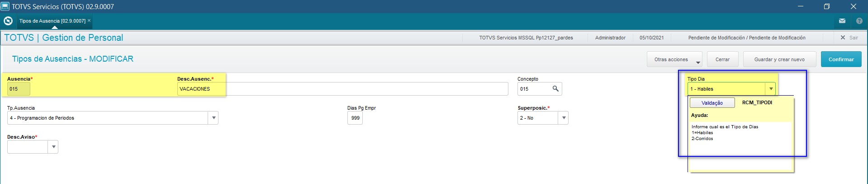Click the Desc.Ausenc. VACACIONES field
Screen dimensions: 868x184
tap(342, 89)
